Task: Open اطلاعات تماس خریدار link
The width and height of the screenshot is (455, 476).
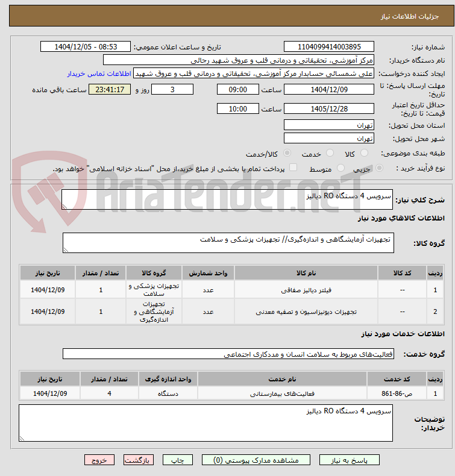Action: (x=99, y=74)
